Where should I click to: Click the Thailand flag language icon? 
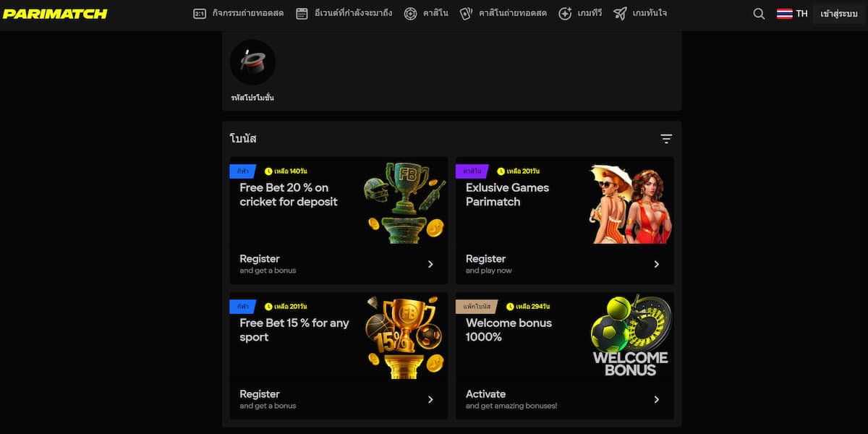784,14
